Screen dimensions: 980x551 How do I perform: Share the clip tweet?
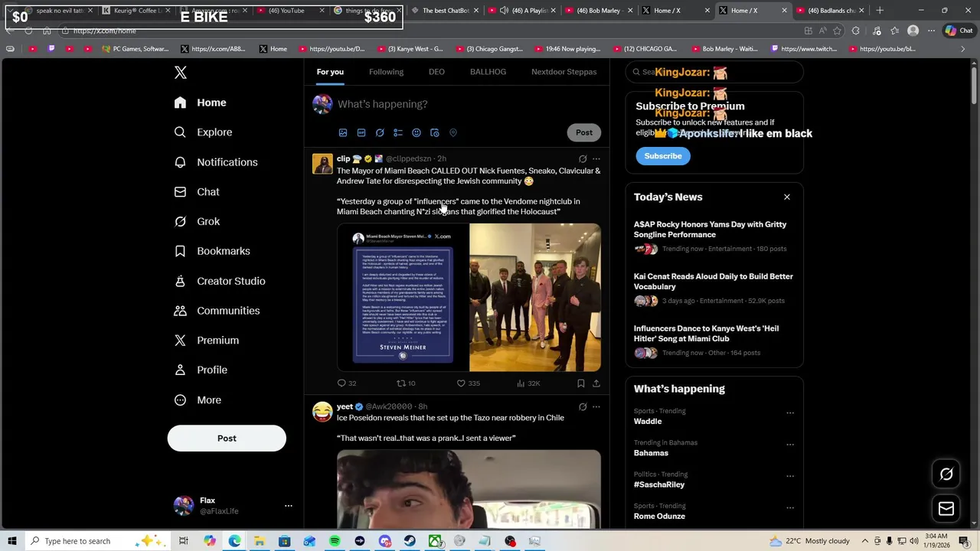pyautogui.click(x=596, y=383)
